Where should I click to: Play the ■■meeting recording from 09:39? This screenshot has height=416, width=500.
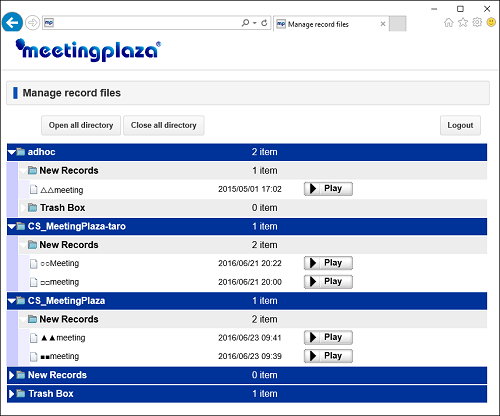click(328, 356)
